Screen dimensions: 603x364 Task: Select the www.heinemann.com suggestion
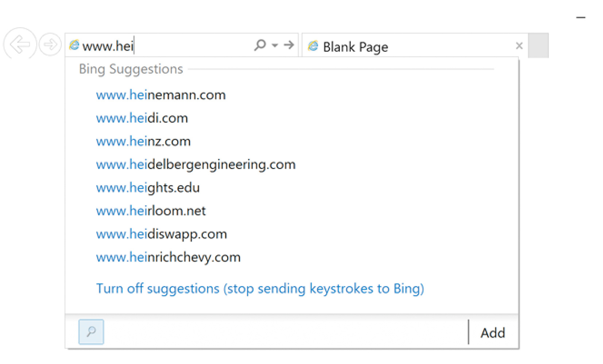click(x=161, y=95)
